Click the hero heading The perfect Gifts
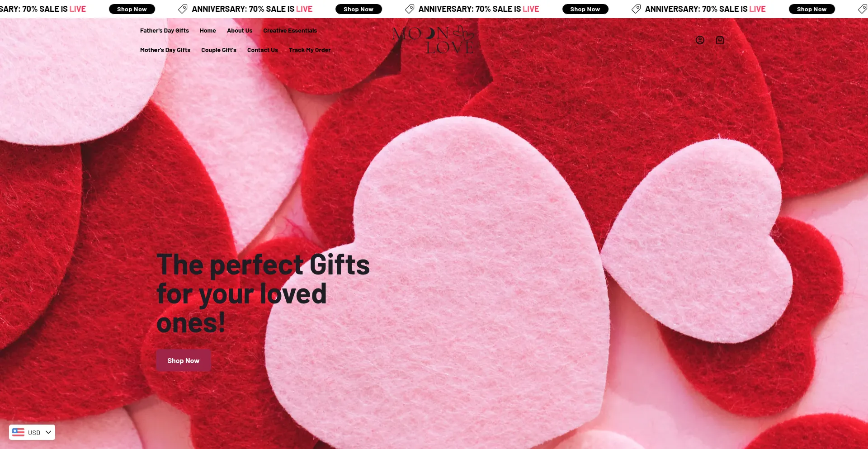Image resolution: width=868 pixels, height=449 pixels. click(263, 265)
